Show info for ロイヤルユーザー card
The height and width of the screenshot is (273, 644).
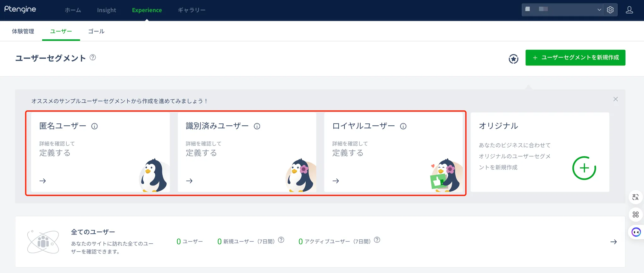click(403, 126)
